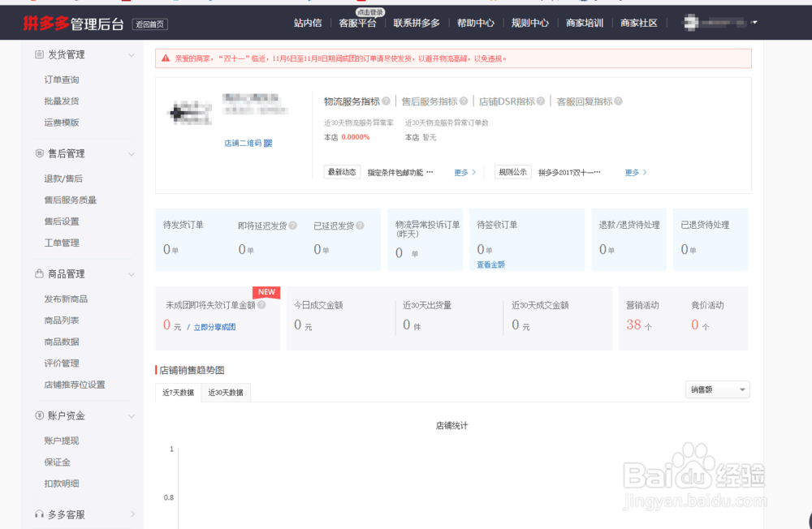This screenshot has width=812, height=529.
Task: Collapse the 发货管理 sidebar section chevron
Action: click(x=132, y=55)
